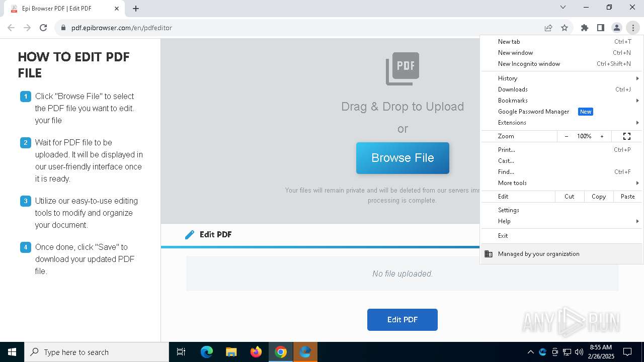Open the Extensions puzzle icon
The height and width of the screenshot is (362, 644).
click(584, 28)
